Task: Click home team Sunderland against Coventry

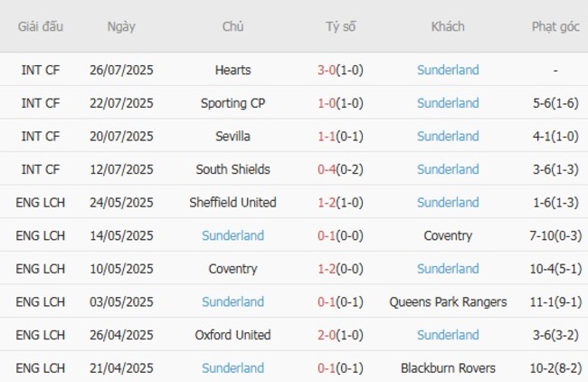Action: pyautogui.click(x=232, y=235)
